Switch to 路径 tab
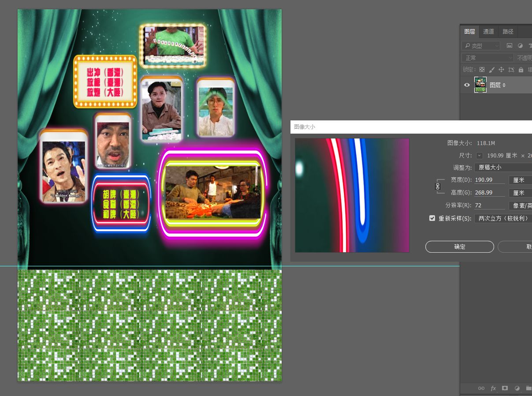 coord(508,32)
